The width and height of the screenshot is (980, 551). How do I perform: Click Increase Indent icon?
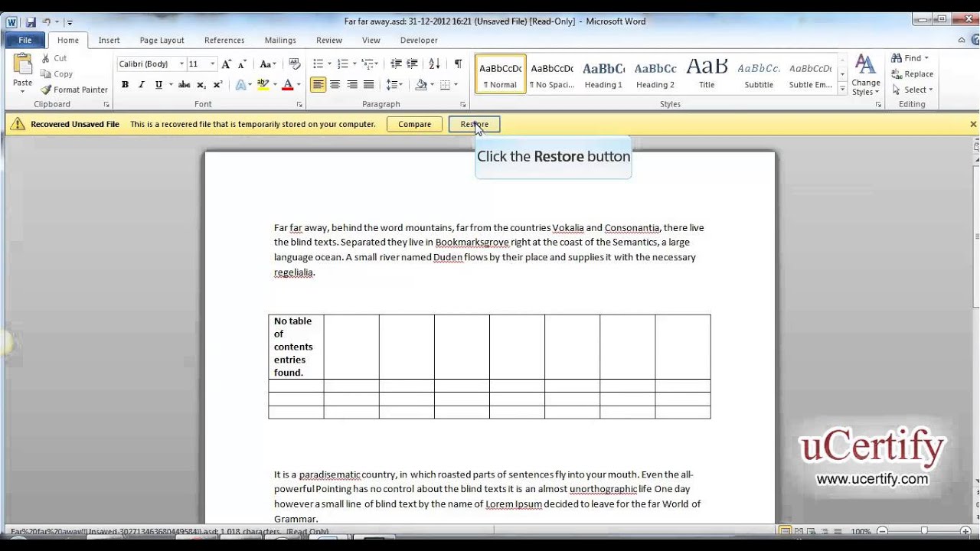click(413, 64)
